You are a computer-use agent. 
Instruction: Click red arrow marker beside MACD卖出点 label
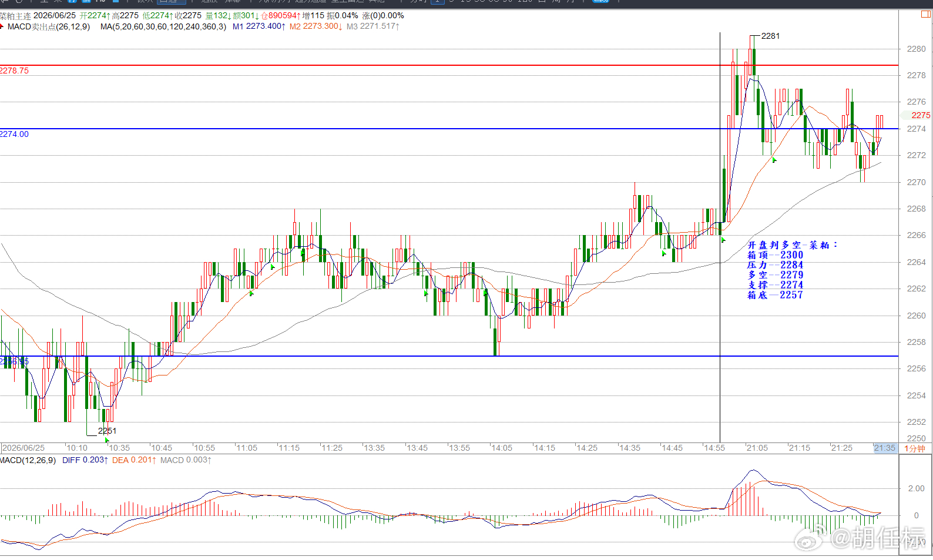pos(2,26)
